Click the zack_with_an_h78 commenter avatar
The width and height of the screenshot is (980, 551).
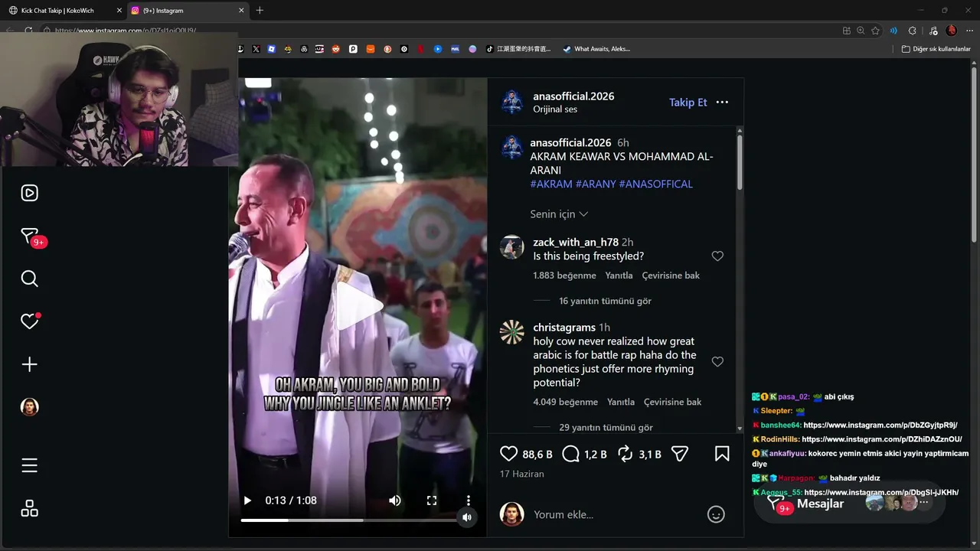511,247
